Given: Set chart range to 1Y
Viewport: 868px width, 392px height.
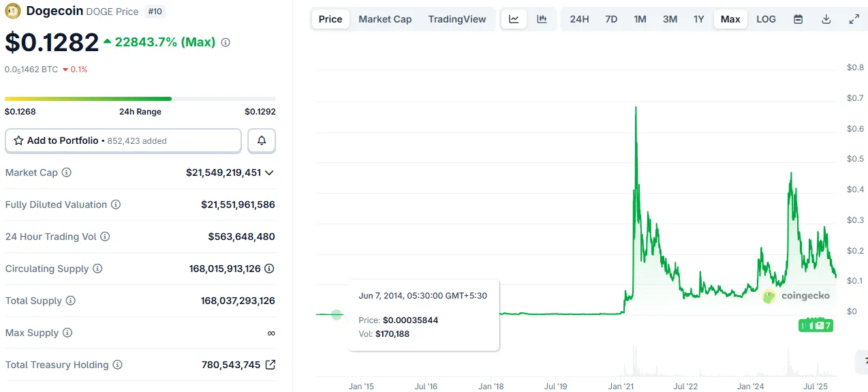Looking at the screenshot, I should pyautogui.click(x=698, y=19).
